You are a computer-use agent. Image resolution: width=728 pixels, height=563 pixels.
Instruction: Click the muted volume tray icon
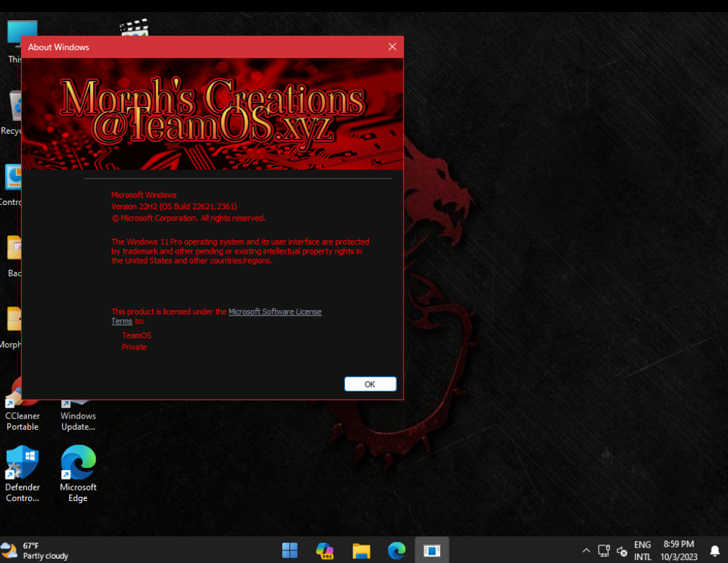click(622, 552)
